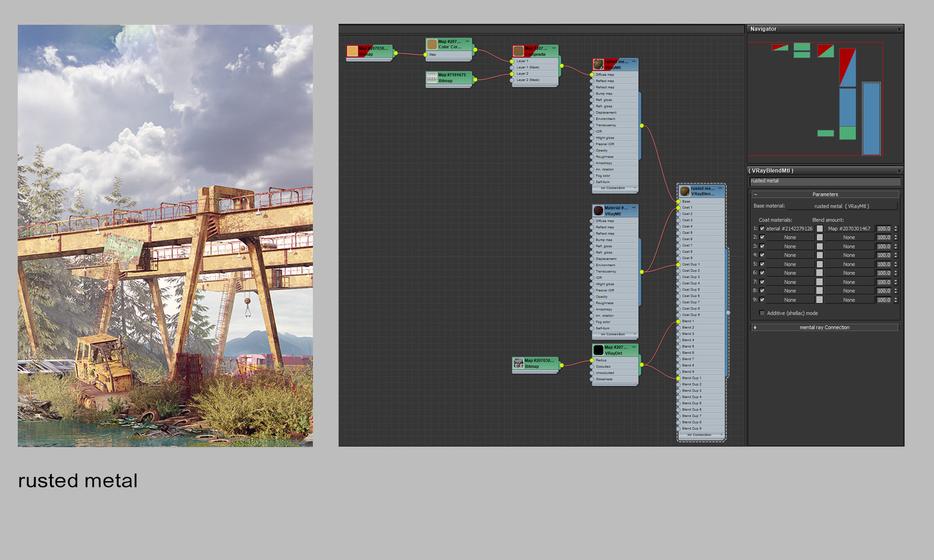Open blend map Map #2070301467 button
Viewport: 934px width, 560px height.
point(849,229)
